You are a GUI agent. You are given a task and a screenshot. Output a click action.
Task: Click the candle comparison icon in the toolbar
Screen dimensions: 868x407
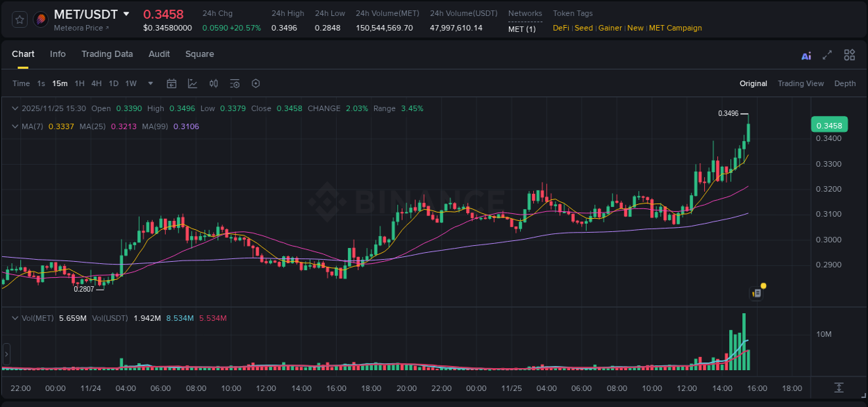point(213,83)
